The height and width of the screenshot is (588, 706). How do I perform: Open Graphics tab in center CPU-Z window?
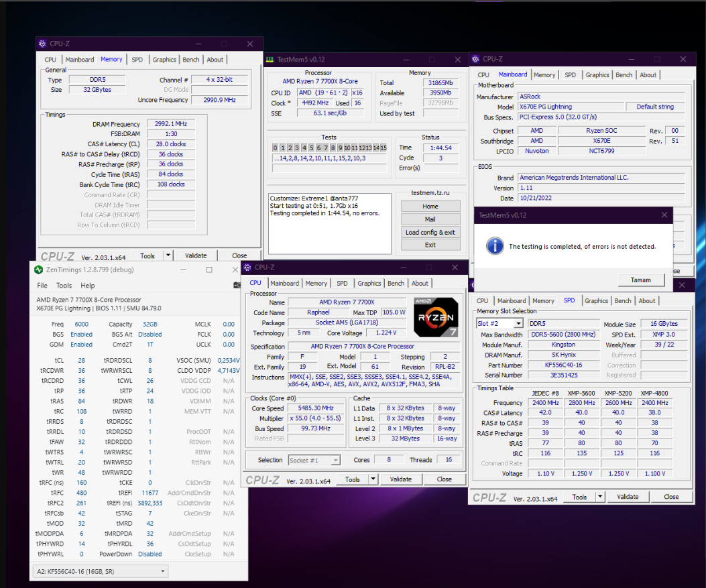[x=369, y=283]
